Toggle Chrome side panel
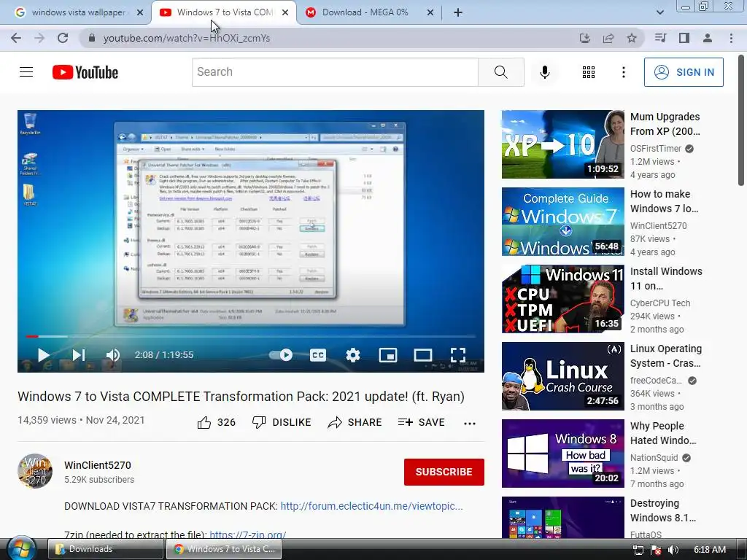 (684, 38)
